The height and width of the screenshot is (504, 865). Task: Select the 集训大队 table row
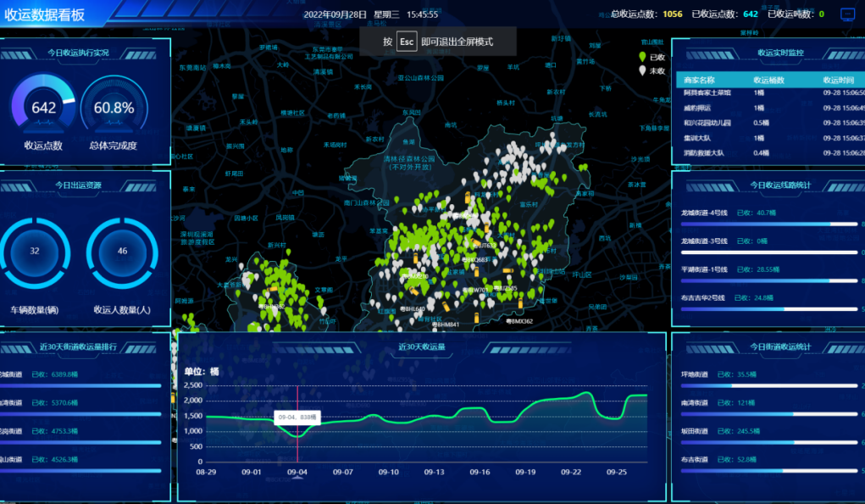(771, 138)
